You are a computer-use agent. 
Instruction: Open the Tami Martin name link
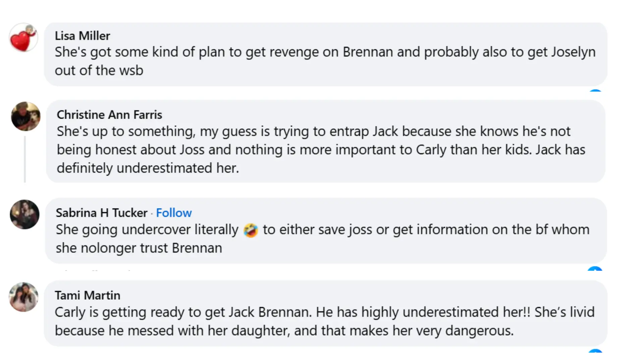click(x=88, y=295)
